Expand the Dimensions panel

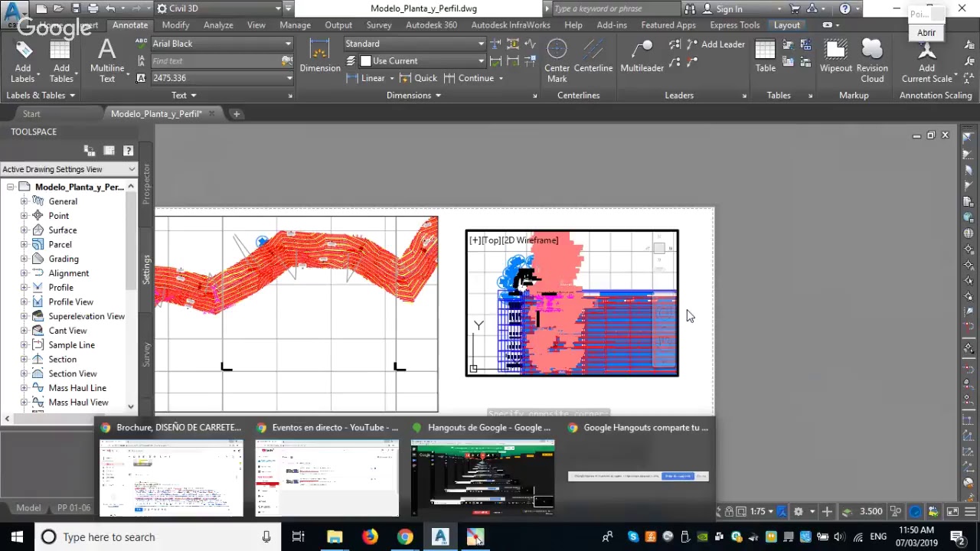[x=413, y=95]
